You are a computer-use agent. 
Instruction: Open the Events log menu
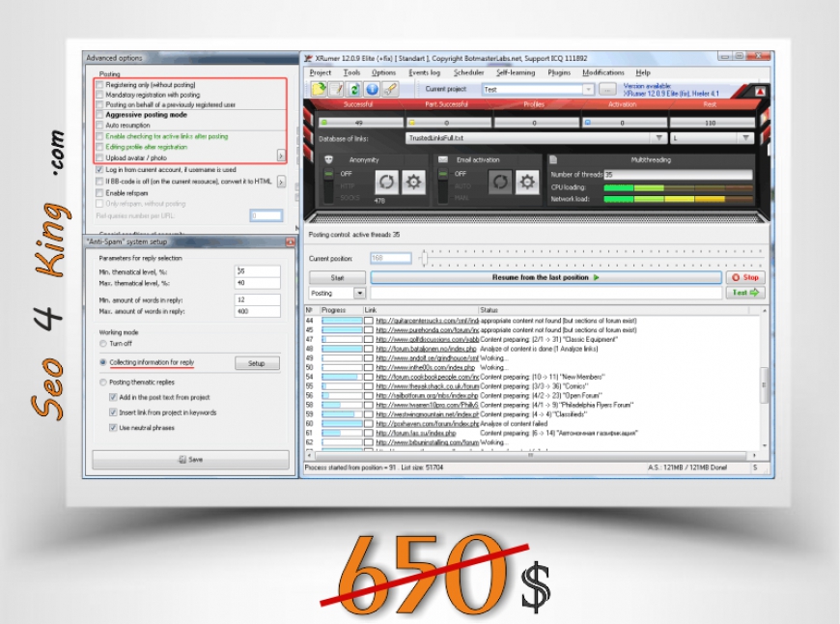(424, 72)
